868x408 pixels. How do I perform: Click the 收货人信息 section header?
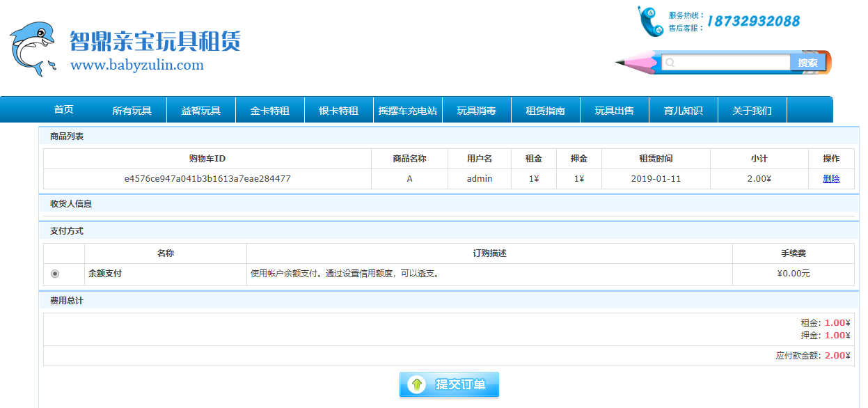[x=71, y=204]
